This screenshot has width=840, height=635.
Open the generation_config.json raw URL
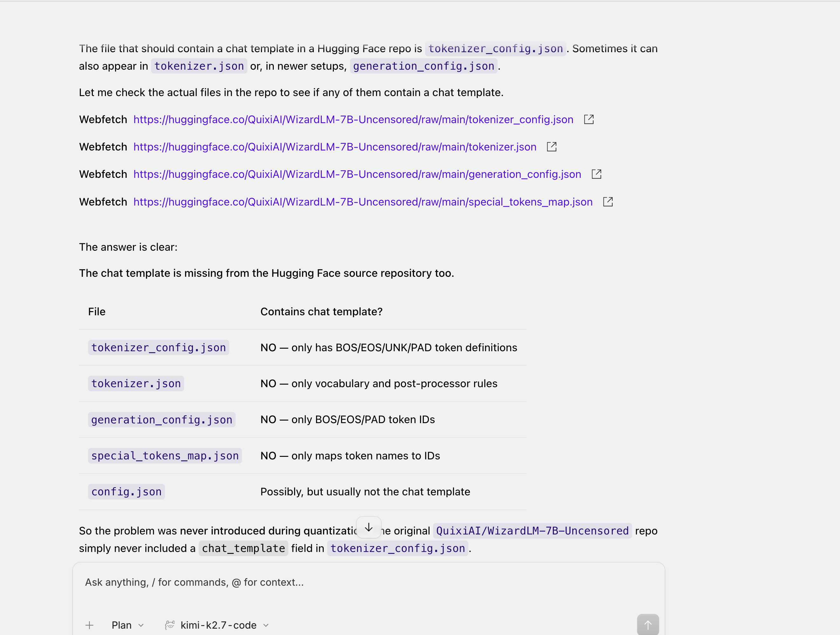tap(357, 174)
